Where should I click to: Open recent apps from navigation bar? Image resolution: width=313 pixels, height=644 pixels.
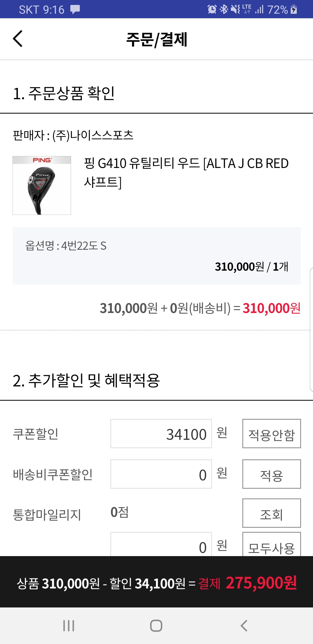tap(69, 626)
